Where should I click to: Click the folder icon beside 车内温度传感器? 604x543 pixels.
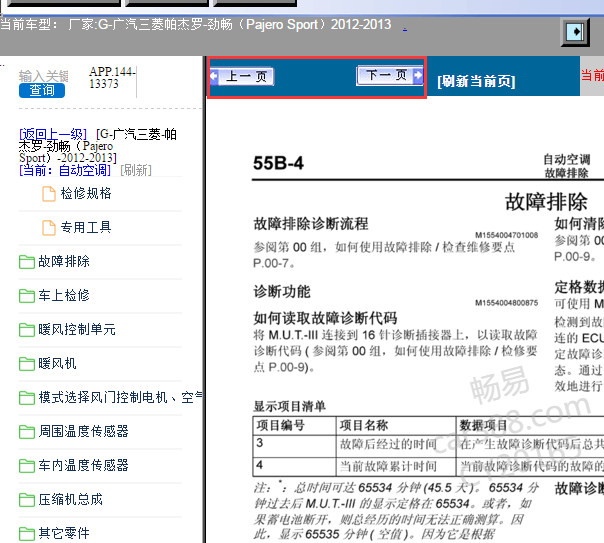tap(27, 466)
